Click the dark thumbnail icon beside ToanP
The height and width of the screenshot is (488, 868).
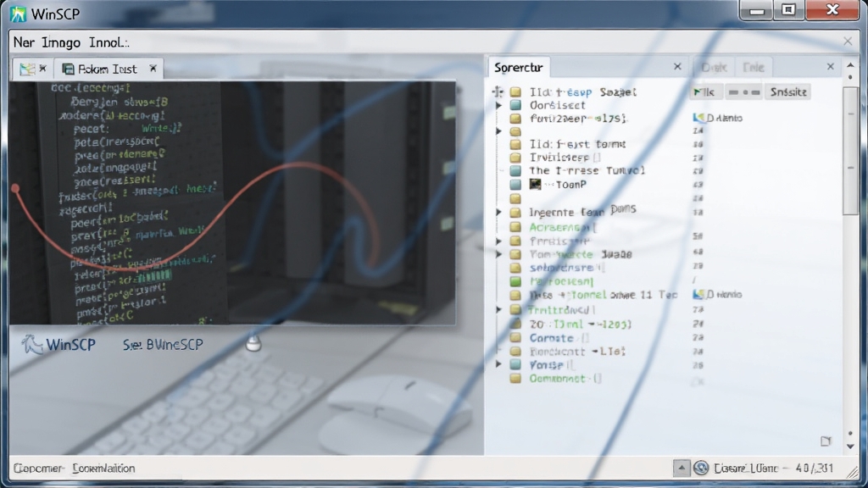click(x=535, y=184)
